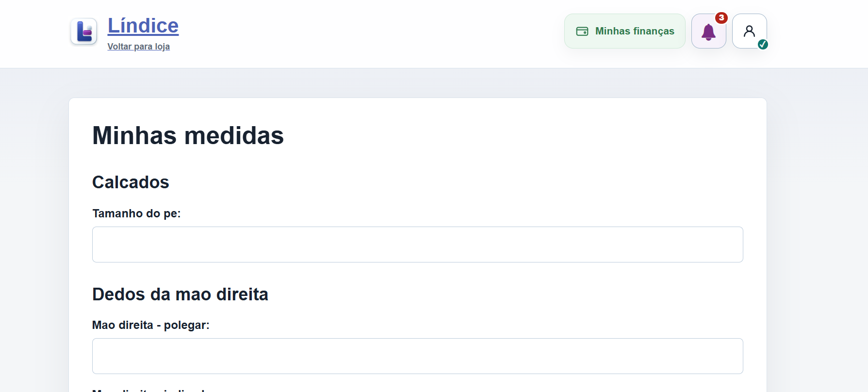
Task: Focus the Tamanho do pe input field
Action: pyautogui.click(x=418, y=245)
